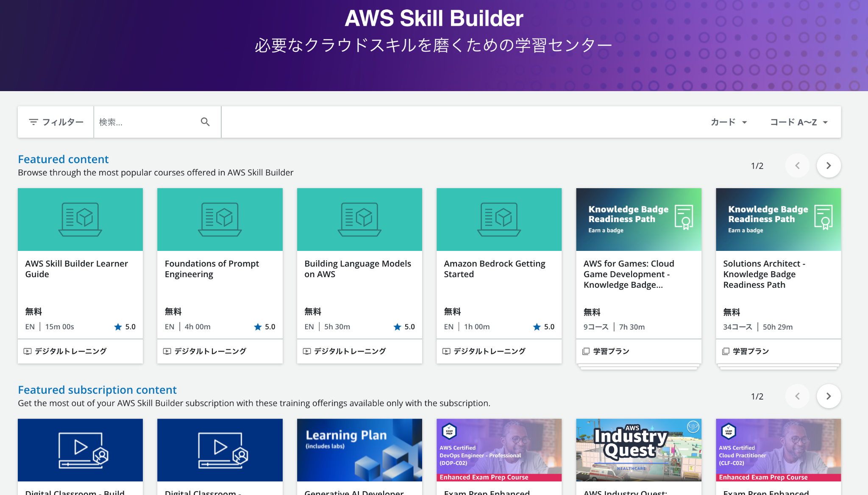
Task: Open Featured content section heading
Action: pos(63,159)
